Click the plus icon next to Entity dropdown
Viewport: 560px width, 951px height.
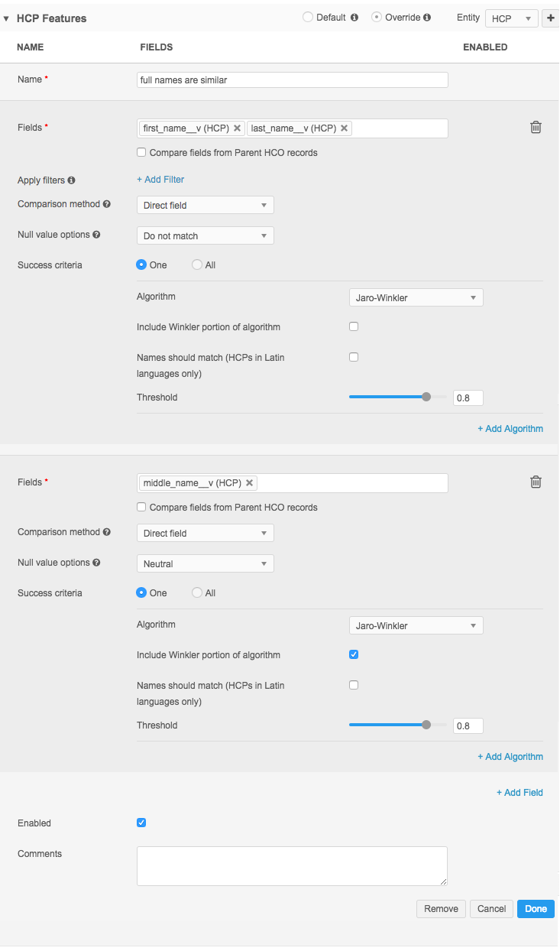click(x=551, y=18)
